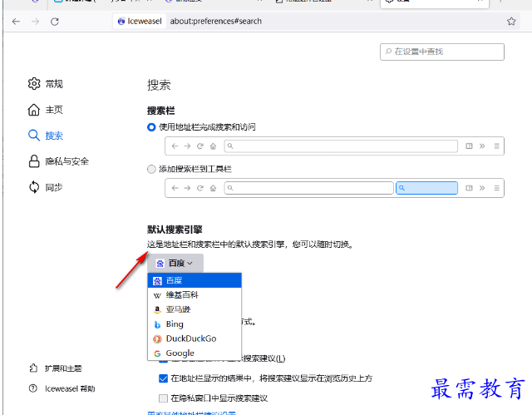The image size is (532, 415).
Task: Click the 搜索栏 section heading
Action: pyautogui.click(x=160, y=111)
